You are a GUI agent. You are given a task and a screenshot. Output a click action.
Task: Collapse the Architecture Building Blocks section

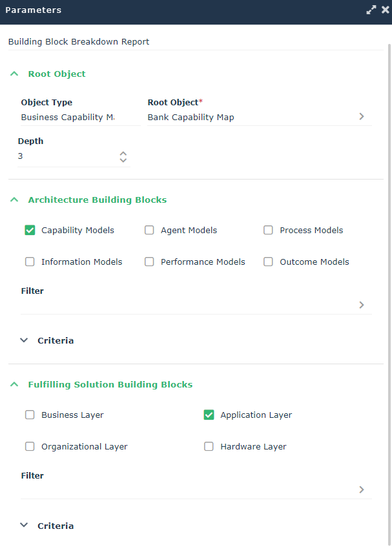coord(14,200)
